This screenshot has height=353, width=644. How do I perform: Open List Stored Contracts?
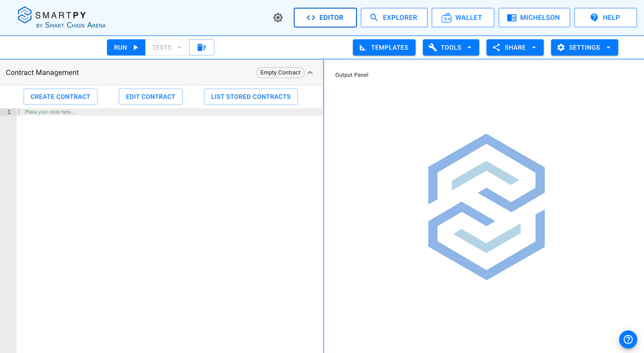click(251, 96)
